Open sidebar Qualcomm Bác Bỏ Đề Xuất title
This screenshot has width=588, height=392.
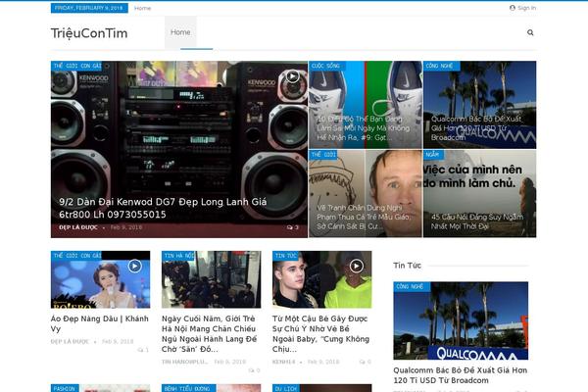[461, 375]
